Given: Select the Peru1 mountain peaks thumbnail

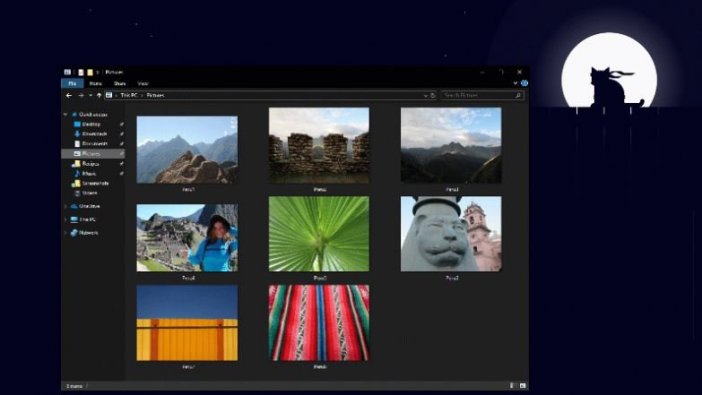Looking at the screenshot, I should coord(187,150).
